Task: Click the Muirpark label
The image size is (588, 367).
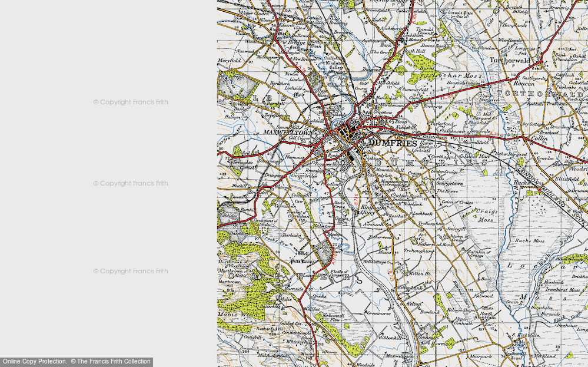Action: 480,356
